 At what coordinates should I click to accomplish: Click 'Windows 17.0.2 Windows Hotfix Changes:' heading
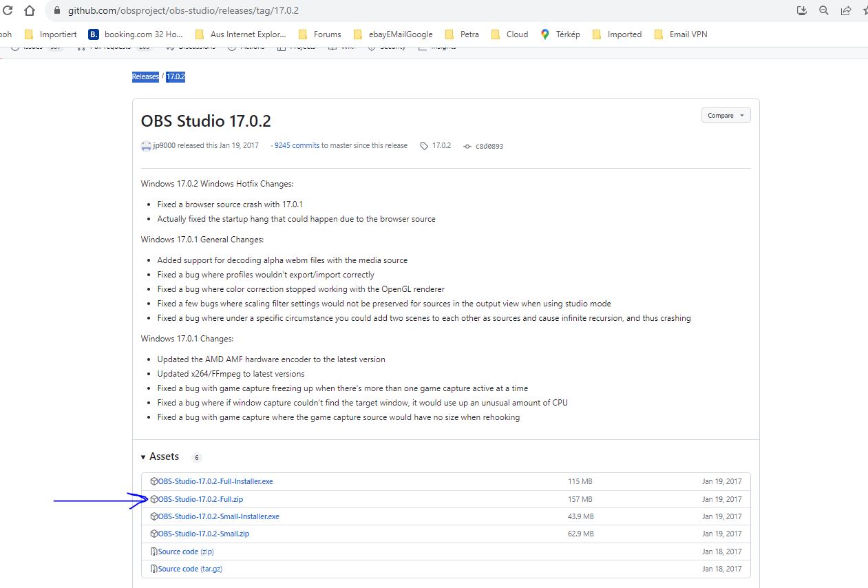[x=218, y=184]
